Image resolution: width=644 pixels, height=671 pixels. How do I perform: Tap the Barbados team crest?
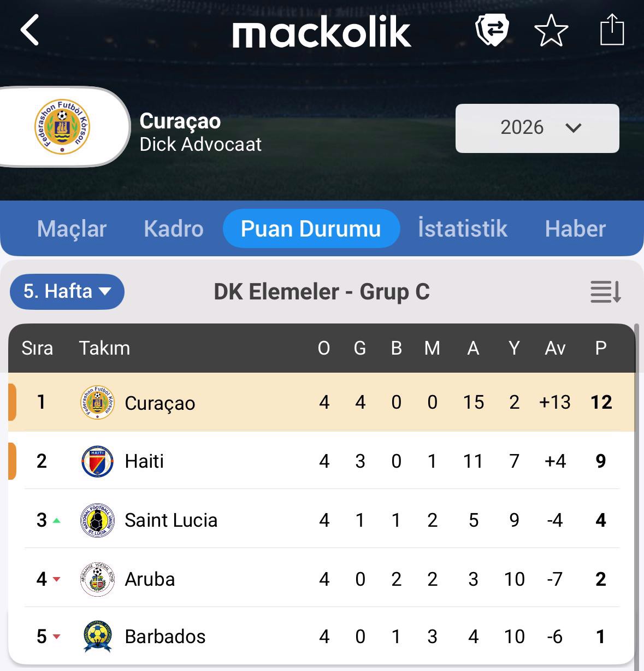point(97,637)
